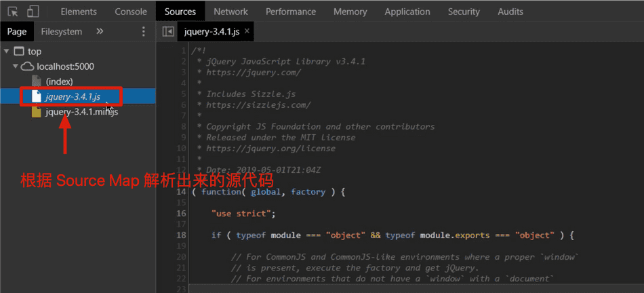
Task: Click line number 14 in the gutter
Action: pos(182,192)
